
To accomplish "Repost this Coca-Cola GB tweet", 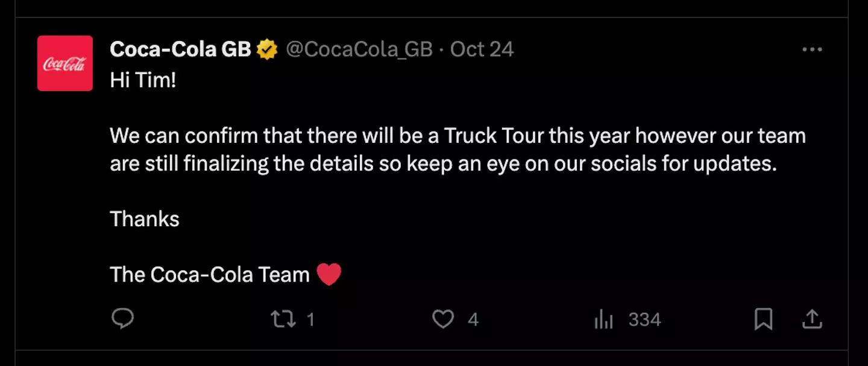I will tap(283, 319).
